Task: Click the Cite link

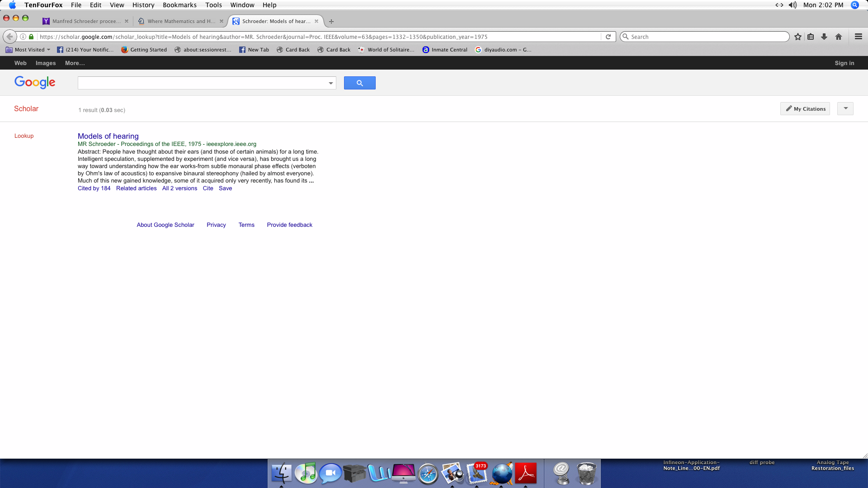Action: (208, 188)
